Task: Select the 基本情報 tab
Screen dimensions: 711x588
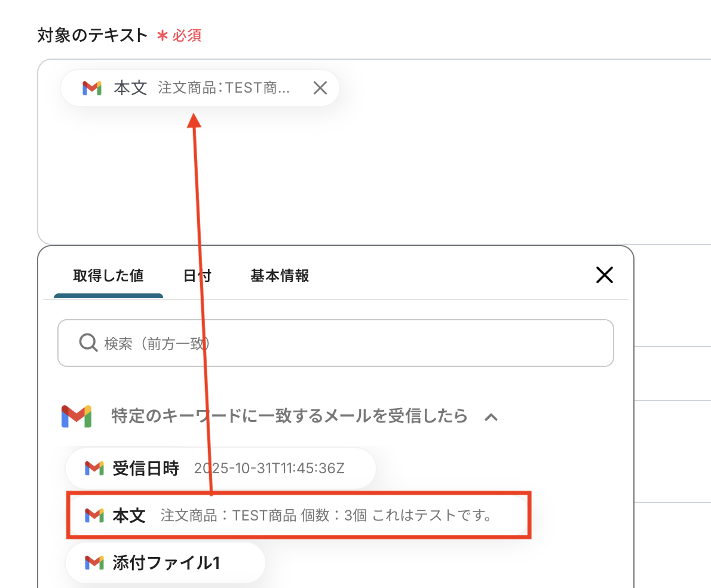Action: [280, 276]
